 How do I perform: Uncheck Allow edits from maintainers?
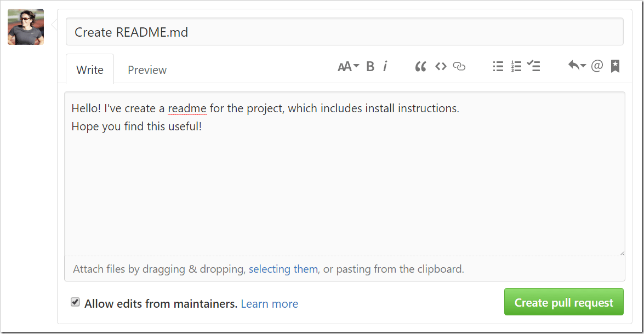[75, 302]
